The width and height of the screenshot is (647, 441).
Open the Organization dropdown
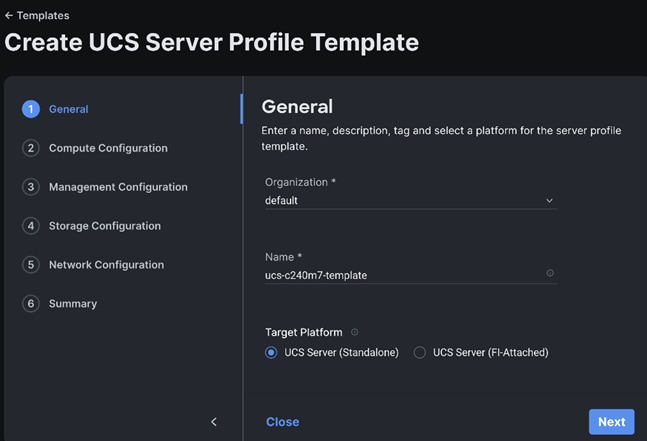click(411, 200)
